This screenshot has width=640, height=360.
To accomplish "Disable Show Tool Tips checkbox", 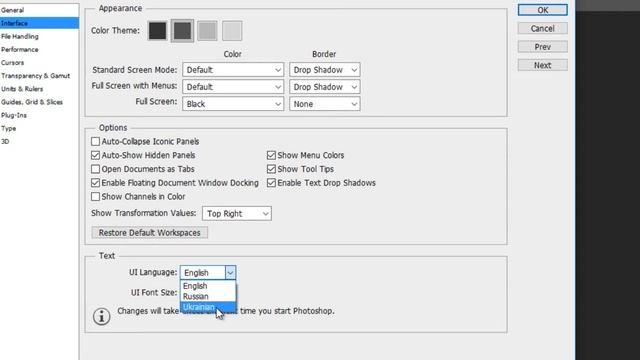I will (x=271, y=169).
